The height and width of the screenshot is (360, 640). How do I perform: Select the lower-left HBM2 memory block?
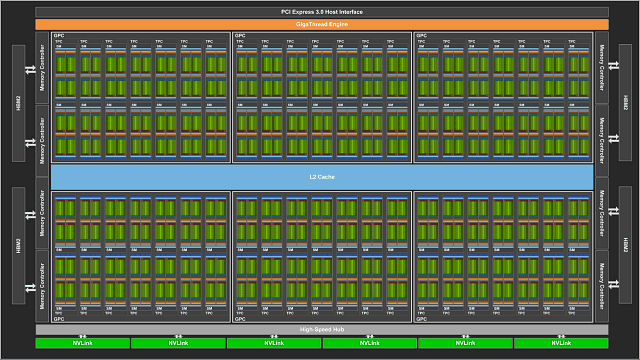point(18,246)
